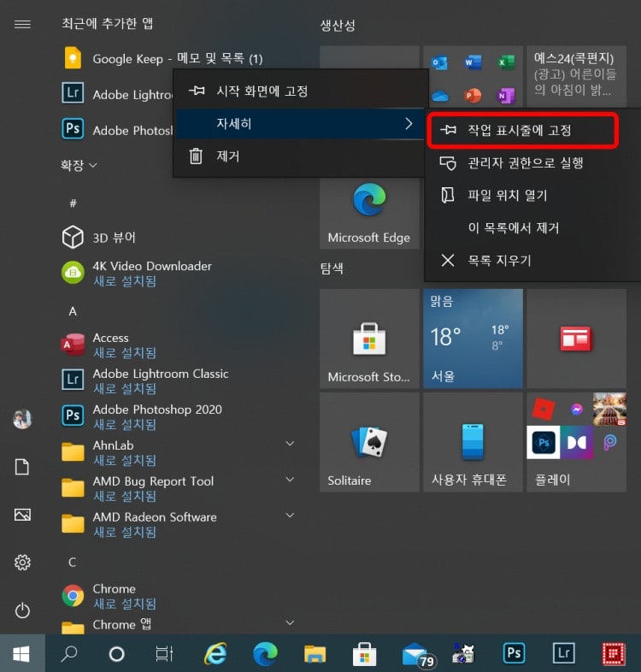Open the Microsoft Edge tile
Image resolution: width=641 pixels, height=672 pixels.
pyautogui.click(x=369, y=214)
